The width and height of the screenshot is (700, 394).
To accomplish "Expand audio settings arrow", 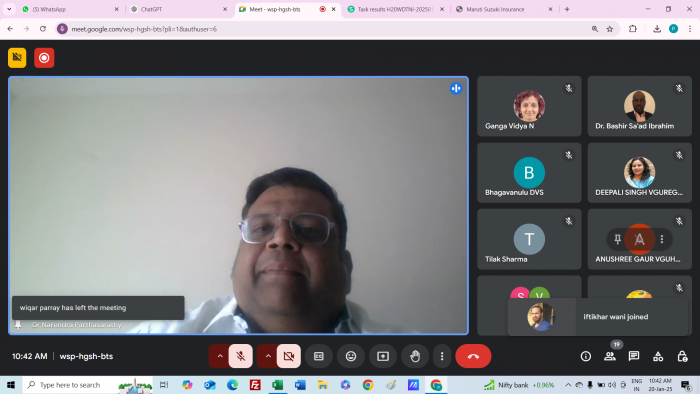I will (x=220, y=356).
